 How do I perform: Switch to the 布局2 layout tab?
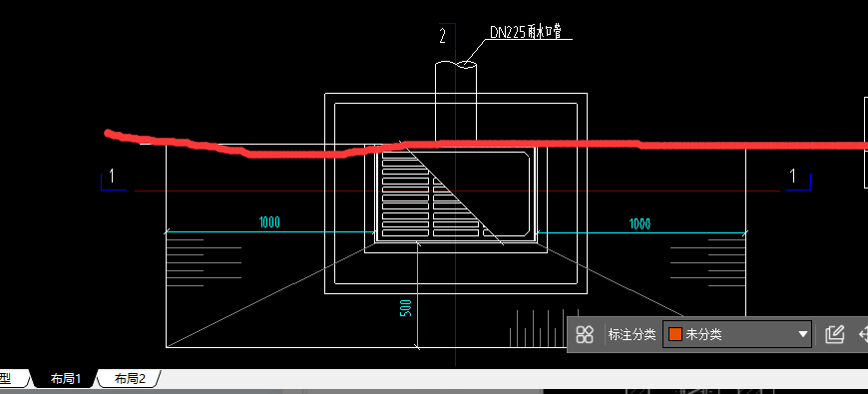pyautogui.click(x=130, y=378)
